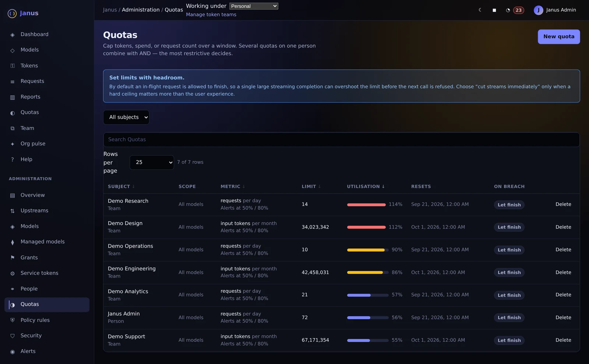Click Demo Operations 90% utilisation bar

368,250
